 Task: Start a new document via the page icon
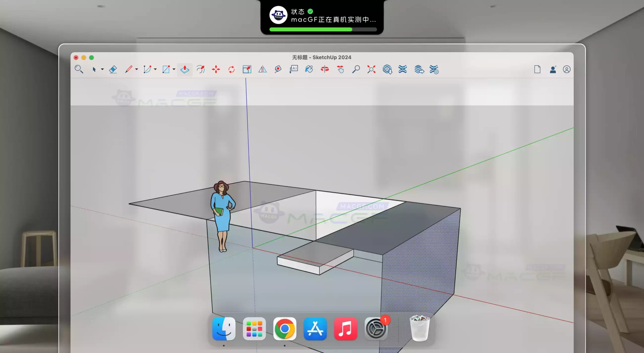[x=538, y=69]
